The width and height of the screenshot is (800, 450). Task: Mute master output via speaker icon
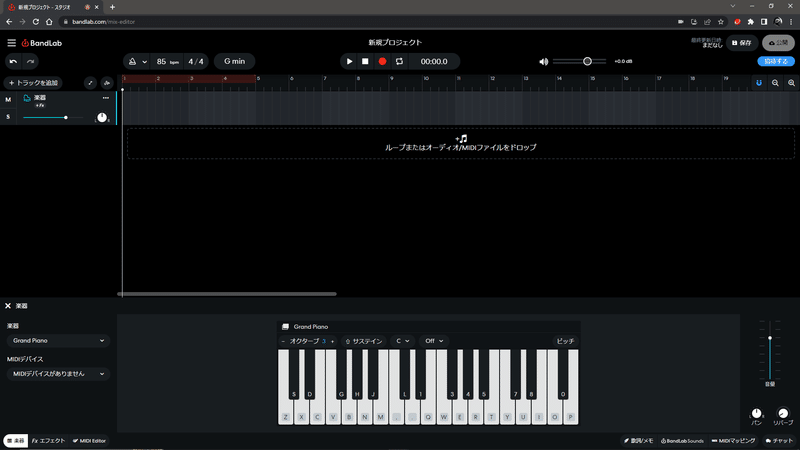pyautogui.click(x=543, y=61)
